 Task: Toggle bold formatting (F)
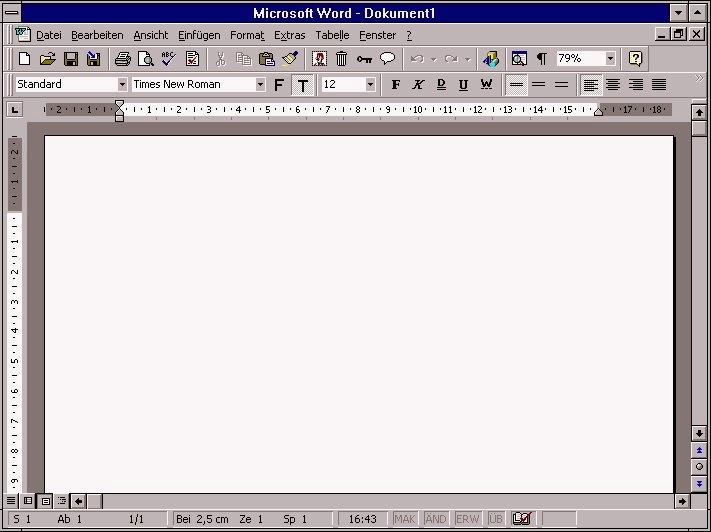pyautogui.click(x=395, y=85)
